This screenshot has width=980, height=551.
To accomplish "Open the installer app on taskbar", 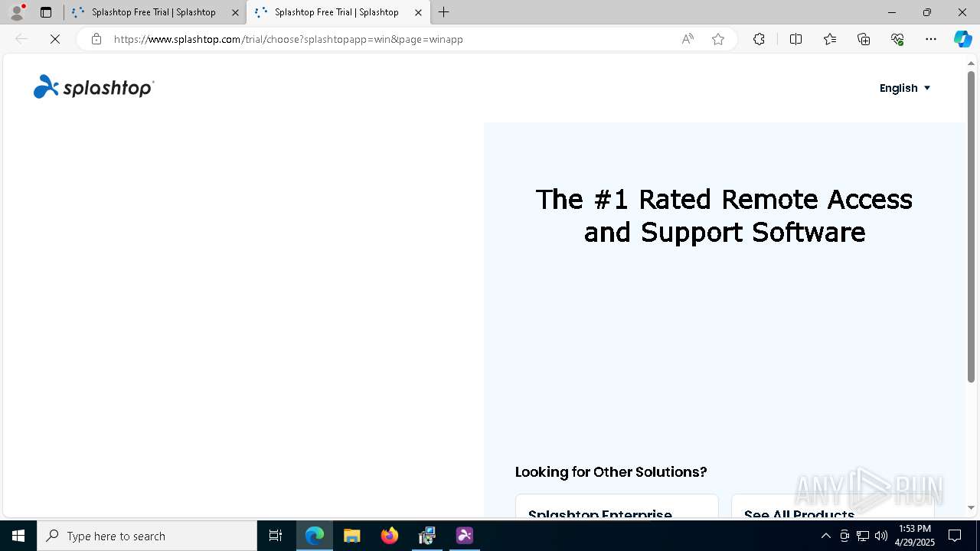I will click(427, 536).
